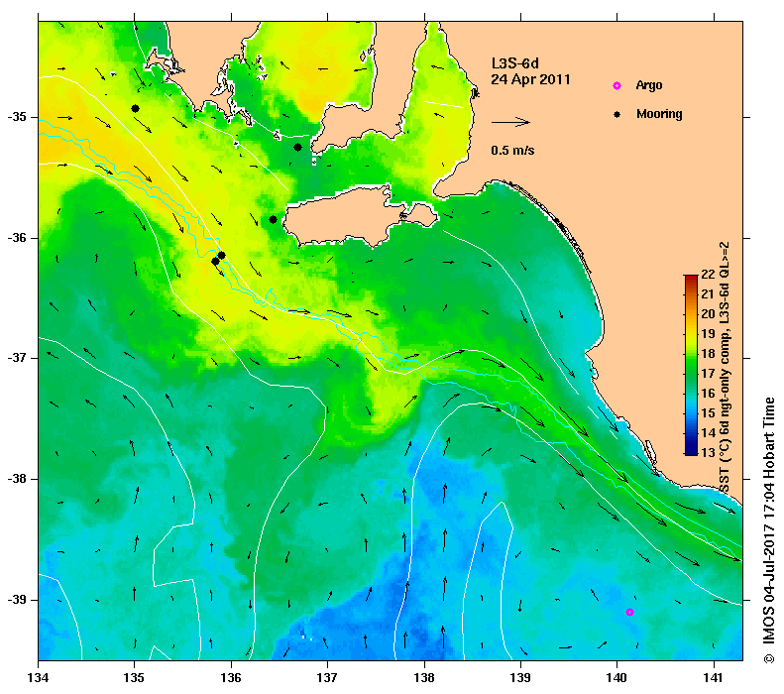Click the longitude axis label '141'
The width and height of the screenshot is (784, 694).
[x=714, y=678]
